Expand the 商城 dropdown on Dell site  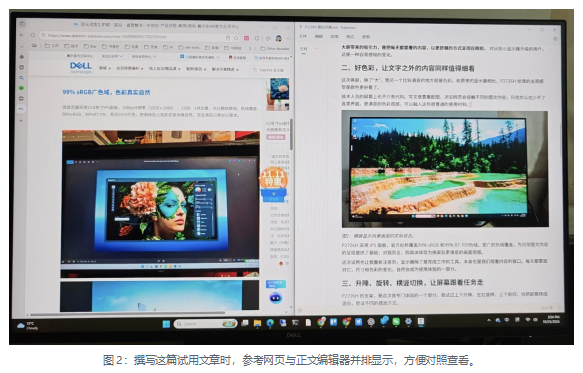pyautogui.click(x=105, y=68)
